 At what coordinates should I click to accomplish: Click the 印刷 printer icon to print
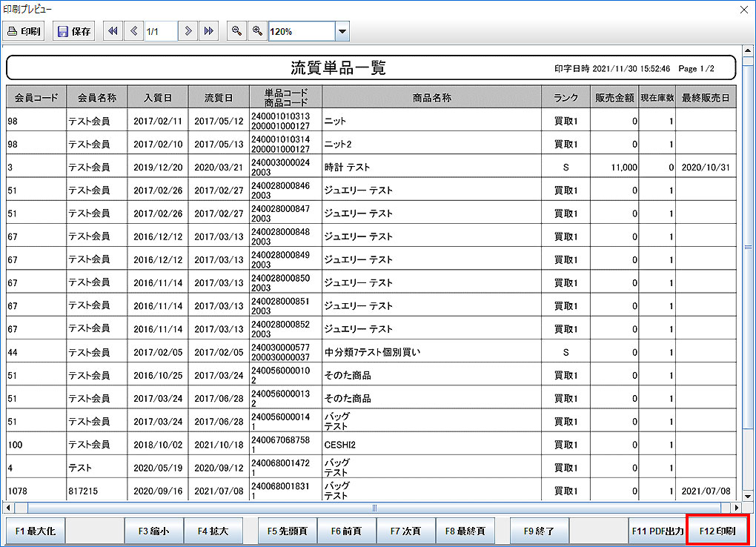point(23,30)
